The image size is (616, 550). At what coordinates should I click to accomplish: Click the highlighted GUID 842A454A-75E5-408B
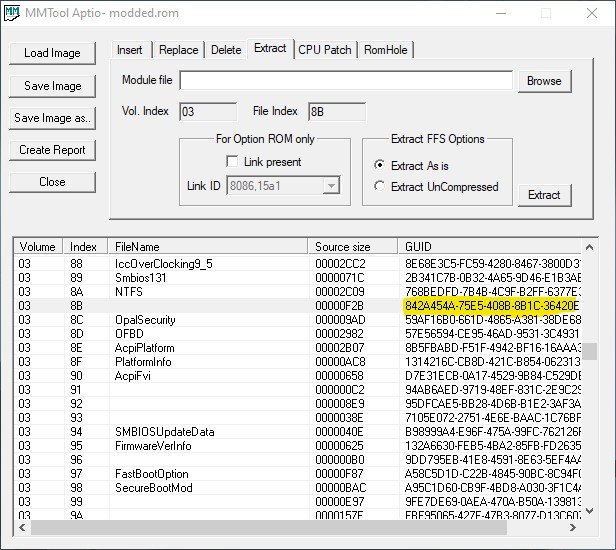click(491, 306)
